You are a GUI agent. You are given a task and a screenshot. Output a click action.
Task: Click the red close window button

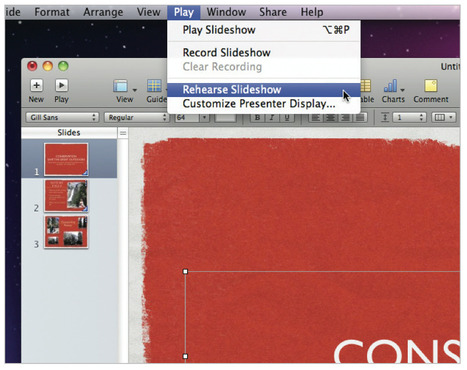32,66
